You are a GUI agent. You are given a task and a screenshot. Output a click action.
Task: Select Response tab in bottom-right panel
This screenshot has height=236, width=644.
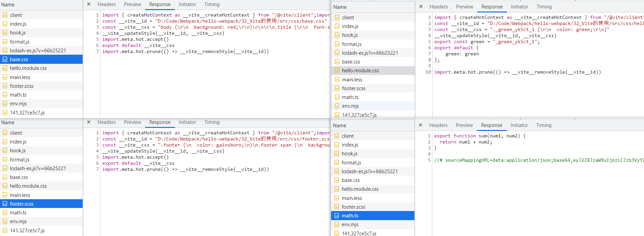pyautogui.click(x=492, y=125)
